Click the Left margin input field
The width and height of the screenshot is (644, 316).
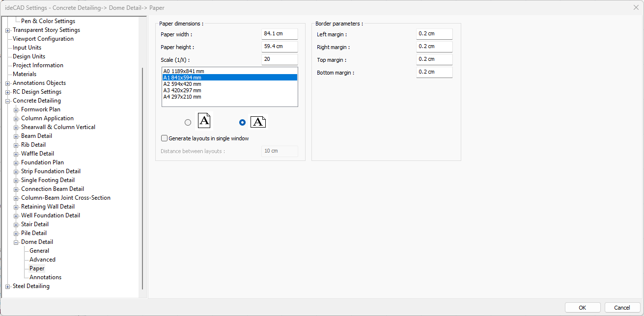(434, 34)
